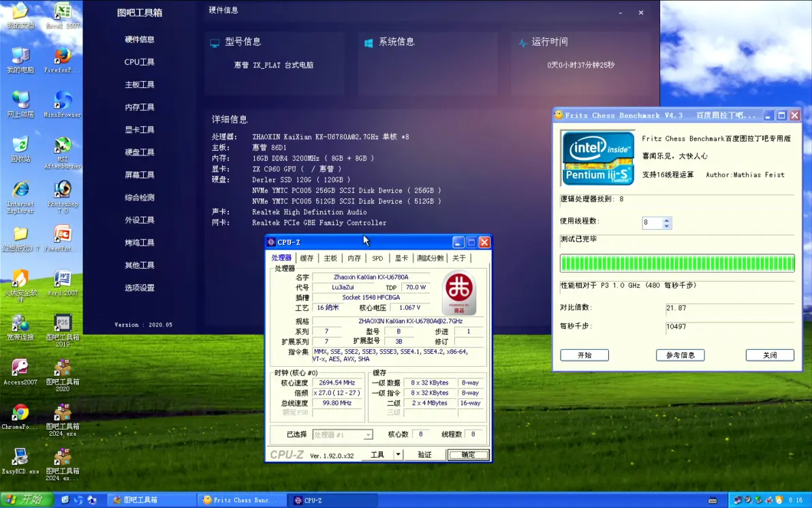
Task: Switch to Fritz Chess Benc taskbar button
Action: (242, 500)
